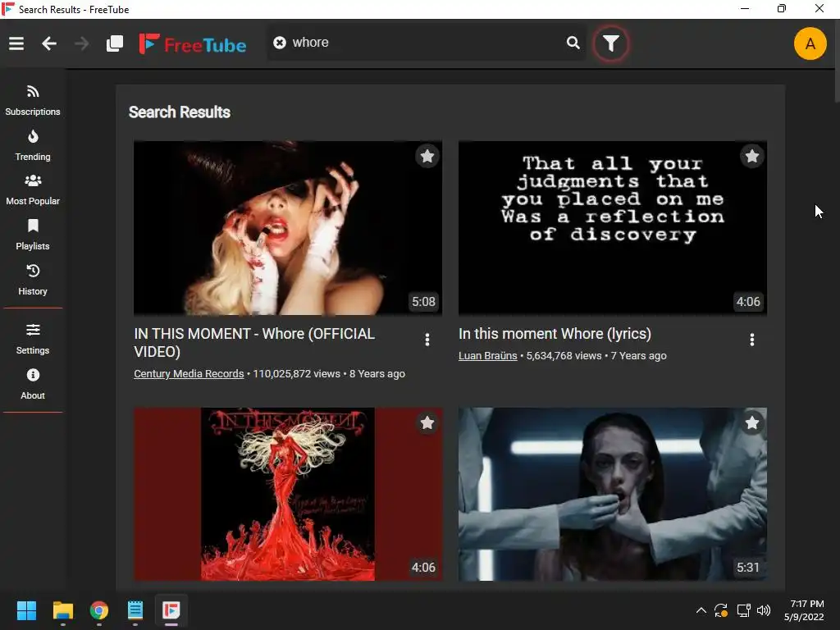Open History in the sidebar

pos(33,281)
